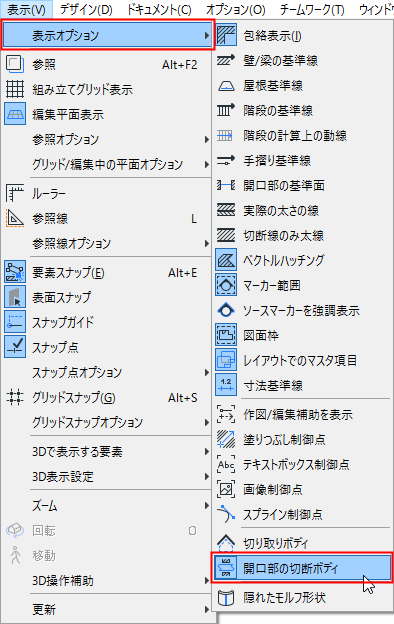Open the 表示(V) menu
The image size is (394, 624).
tap(26, 9)
